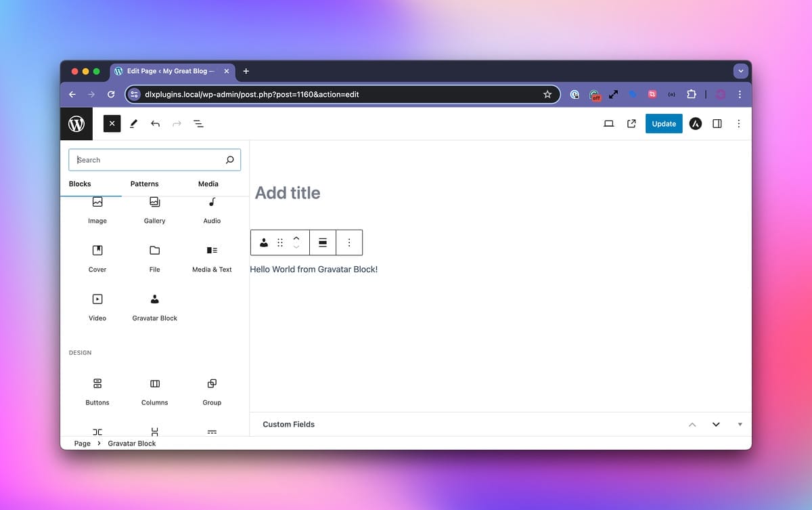Open the Document Overview list view

pyautogui.click(x=198, y=124)
